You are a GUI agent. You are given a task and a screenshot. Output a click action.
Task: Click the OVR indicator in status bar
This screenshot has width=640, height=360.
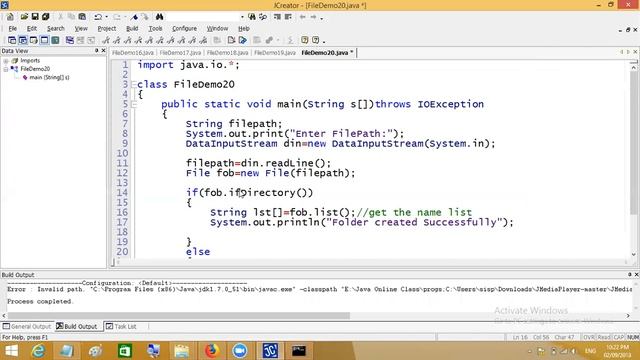tap(589, 337)
